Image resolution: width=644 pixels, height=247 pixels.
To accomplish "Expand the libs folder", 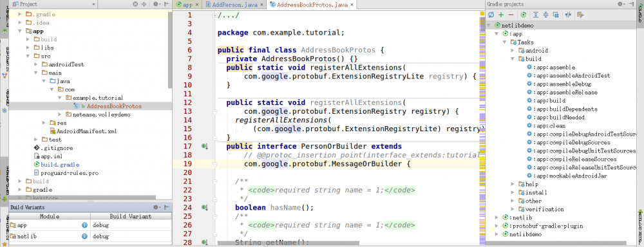I will point(28,48).
